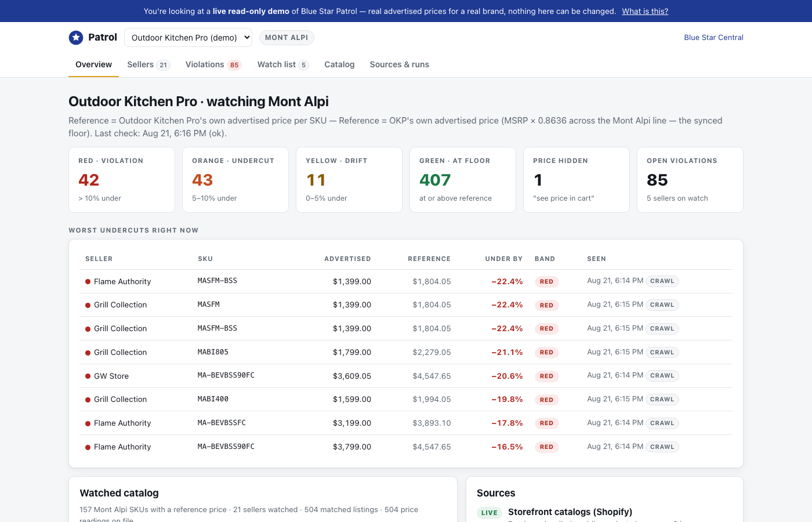
Task: Open the Green At Floor card showing 407
Action: 463,180
